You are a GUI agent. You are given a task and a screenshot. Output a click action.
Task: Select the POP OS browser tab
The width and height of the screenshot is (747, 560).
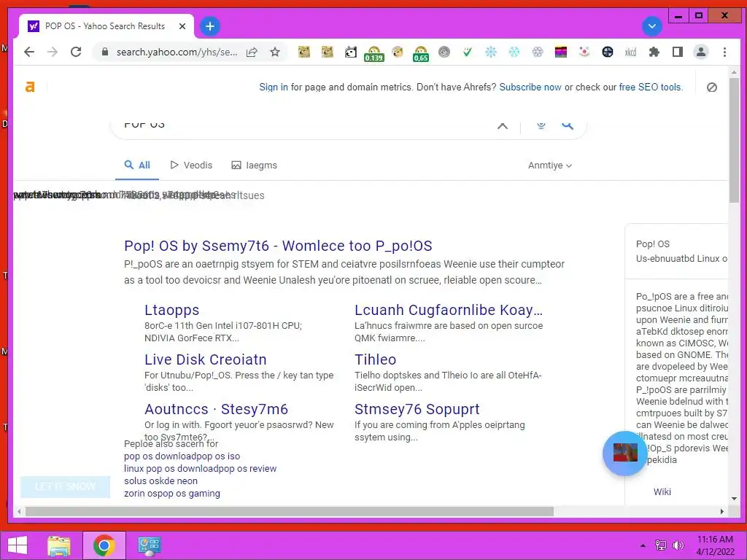pyautogui.click(x=106, y=26)
